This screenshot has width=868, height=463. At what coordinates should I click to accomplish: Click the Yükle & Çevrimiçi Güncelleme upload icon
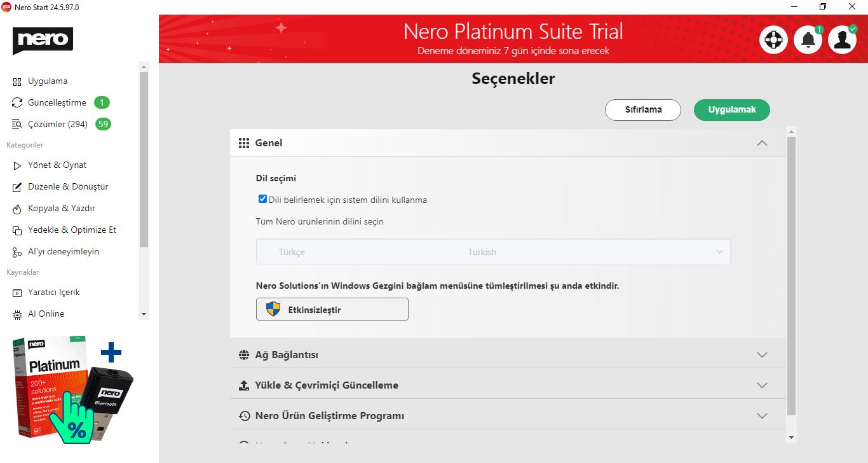point(243,385)
